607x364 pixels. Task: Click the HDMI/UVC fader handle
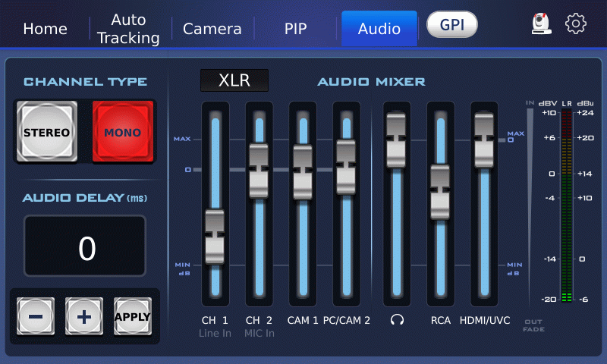coord(483,140)
